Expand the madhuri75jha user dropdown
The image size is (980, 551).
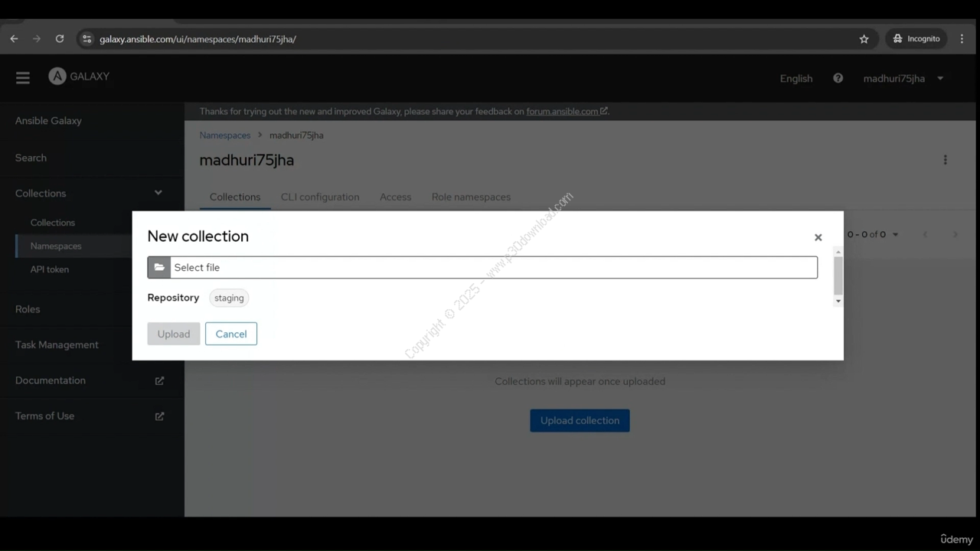[903, 78]
